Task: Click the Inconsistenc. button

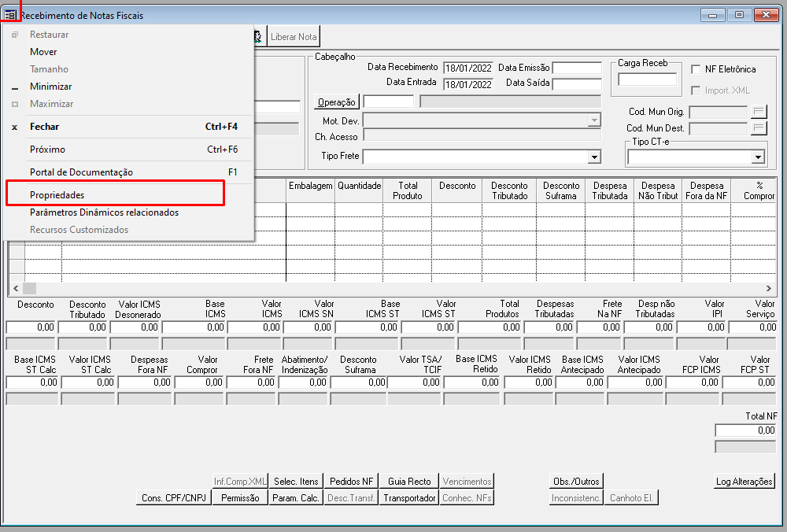Action: tap(576, 498)
